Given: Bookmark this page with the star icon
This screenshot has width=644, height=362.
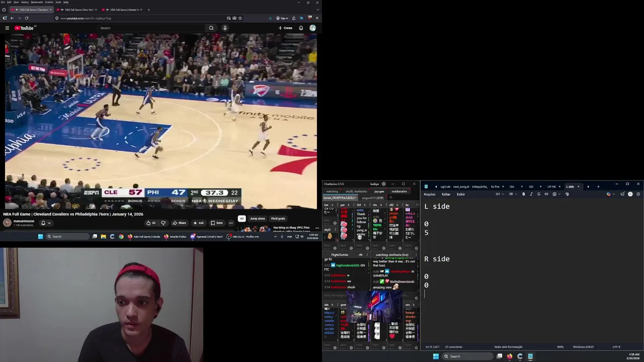Looking at the screenshot, I should (240, 18).
